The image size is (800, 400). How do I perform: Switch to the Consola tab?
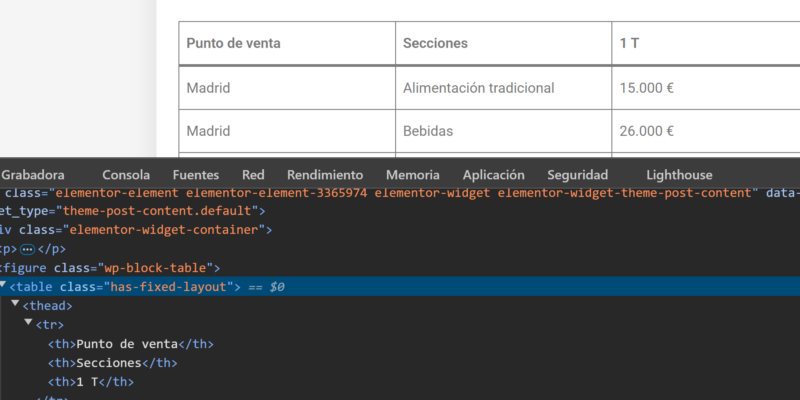(x=126, y=174)
